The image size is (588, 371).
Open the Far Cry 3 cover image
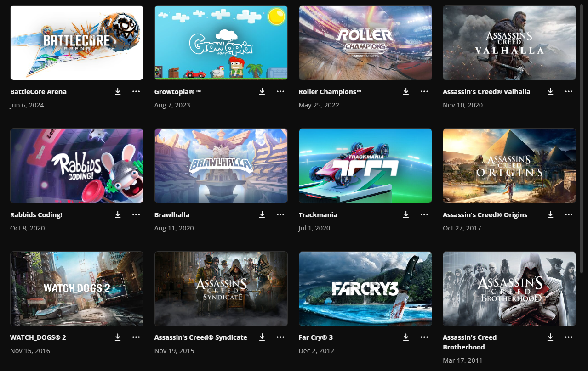pos(365,289)
